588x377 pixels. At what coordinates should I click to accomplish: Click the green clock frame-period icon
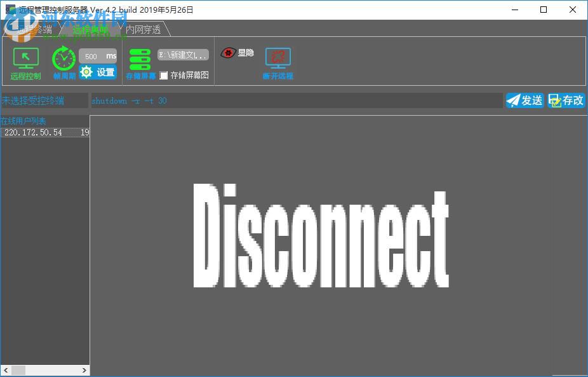point(63,58)
